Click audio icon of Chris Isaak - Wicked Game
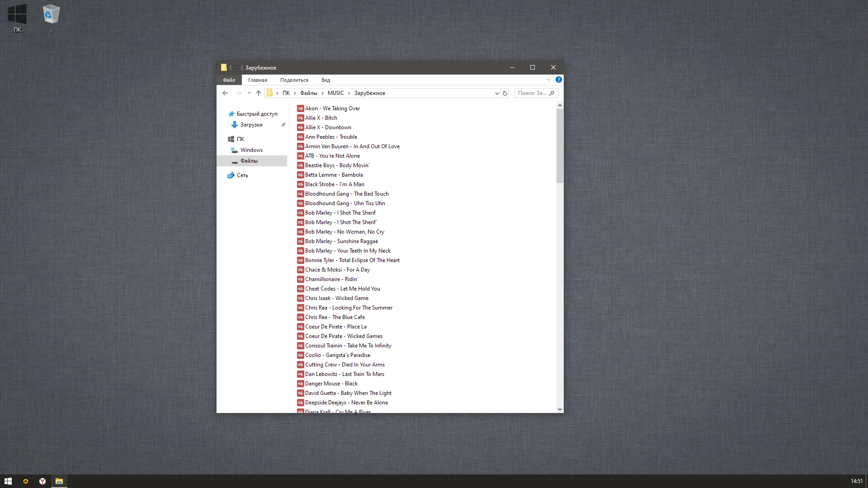The height and width of the screenshot is (488, 868). pyautogui.click(x=300, y=298)
